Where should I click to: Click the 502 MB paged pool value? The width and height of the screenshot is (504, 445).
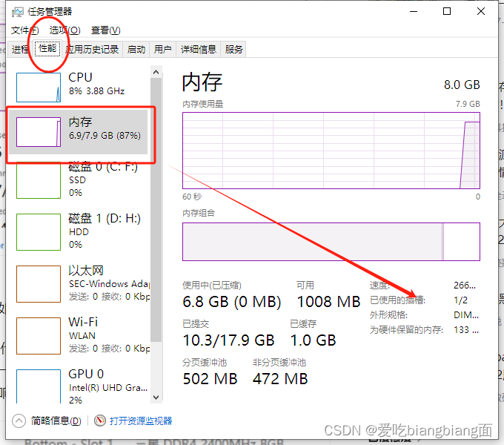(x=210, y=379)
